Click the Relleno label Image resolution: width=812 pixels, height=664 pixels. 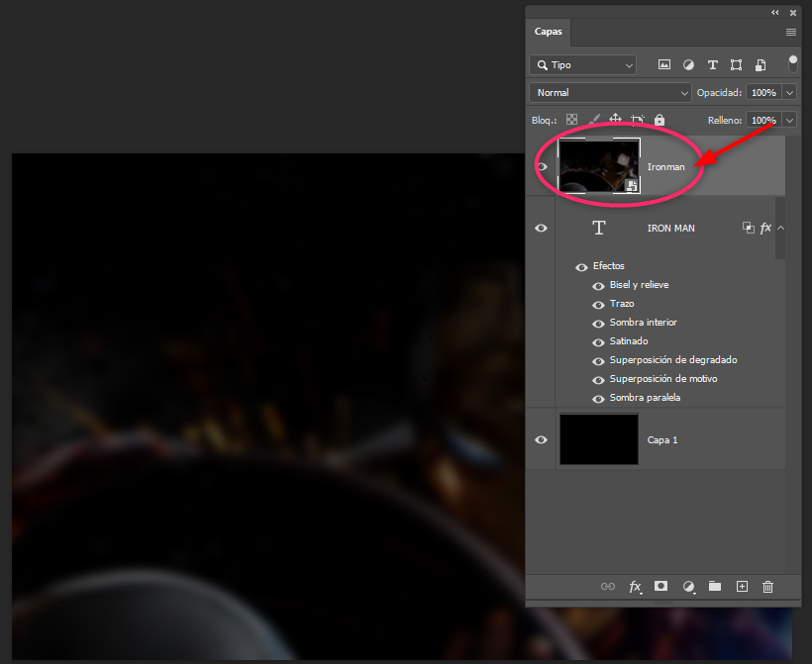(x=725, y=120)
